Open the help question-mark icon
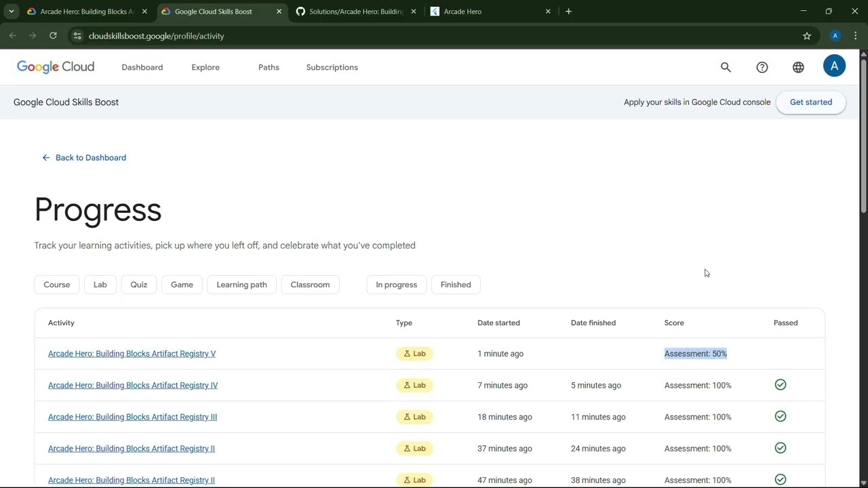Viewport: 868px width, 488px height. [762, 67]
